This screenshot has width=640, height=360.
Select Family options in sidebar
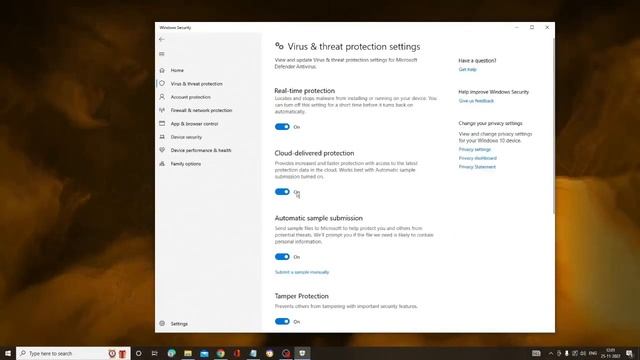click(x=186, y=164)
